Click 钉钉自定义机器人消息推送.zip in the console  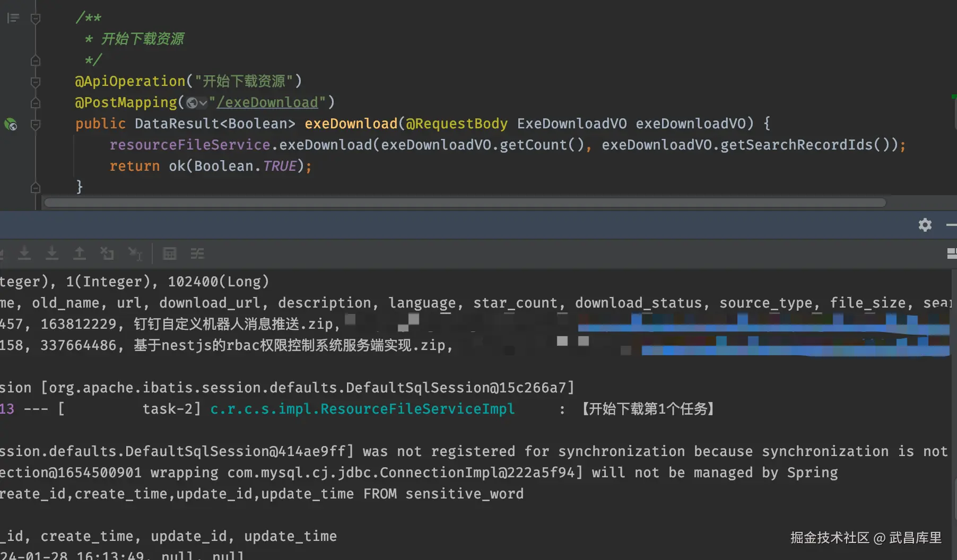point(233,324)
